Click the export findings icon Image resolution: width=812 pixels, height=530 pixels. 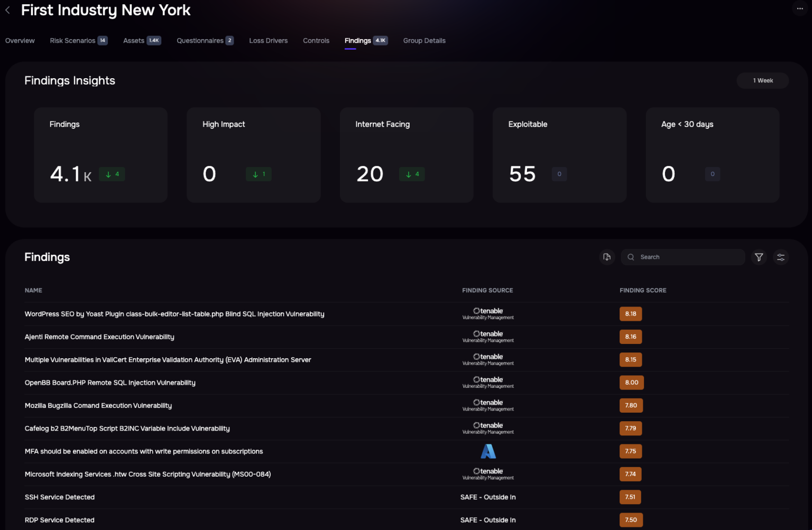[x=607, y=257]
